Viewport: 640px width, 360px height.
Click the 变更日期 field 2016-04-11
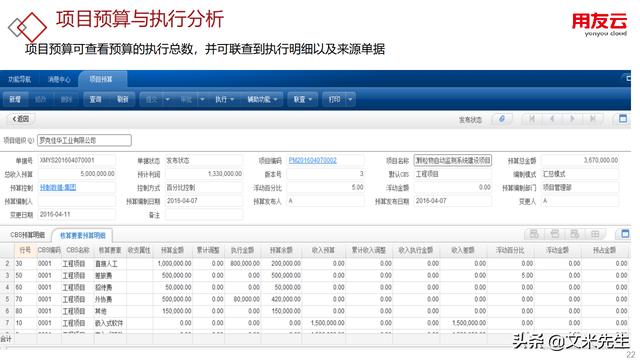(x=77, y=214)
